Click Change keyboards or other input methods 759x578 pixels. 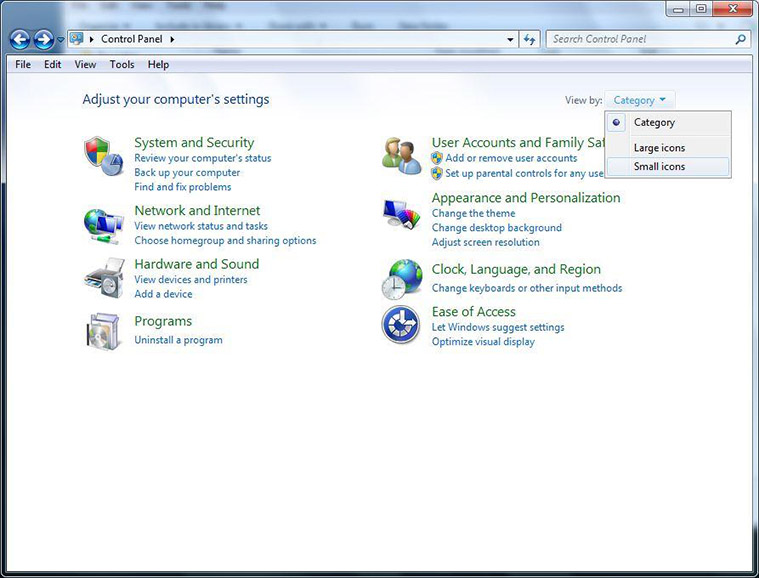point(527,288)
